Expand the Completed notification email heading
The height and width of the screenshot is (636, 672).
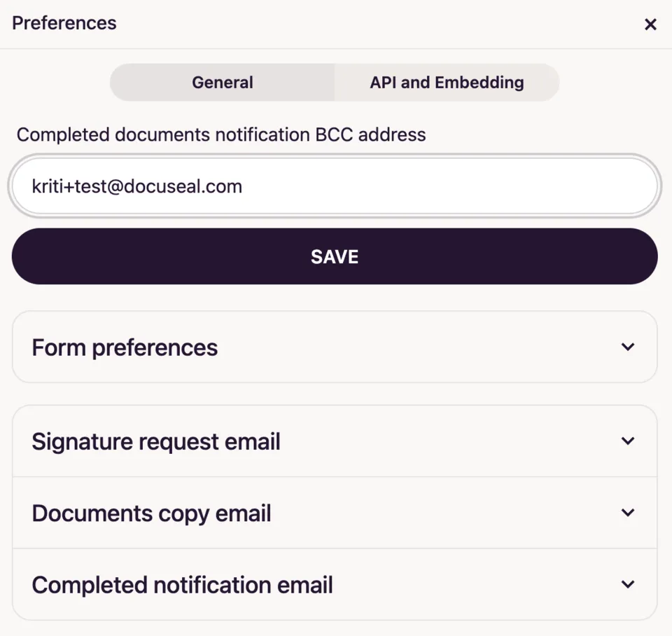point(182,585)
